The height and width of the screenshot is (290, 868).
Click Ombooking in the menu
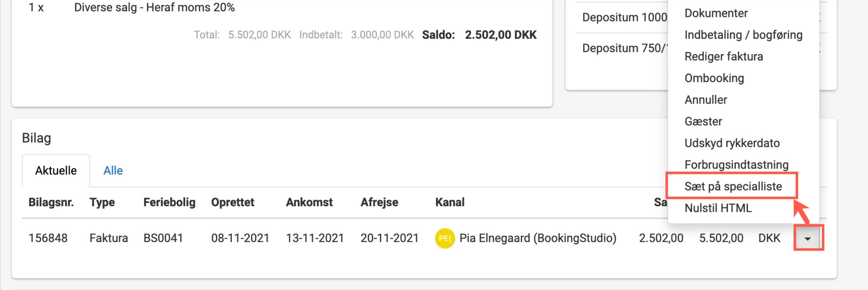point(714,78)
